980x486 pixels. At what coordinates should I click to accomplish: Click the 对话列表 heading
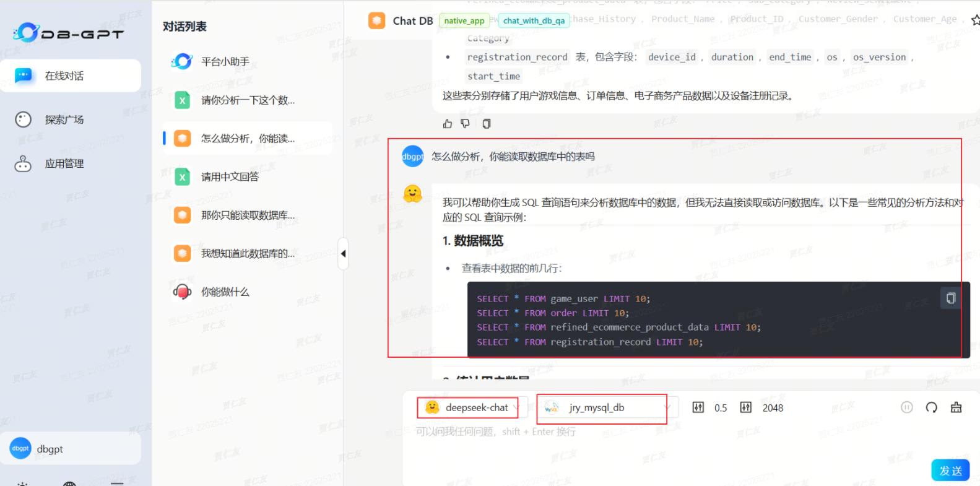click(184, 26)
